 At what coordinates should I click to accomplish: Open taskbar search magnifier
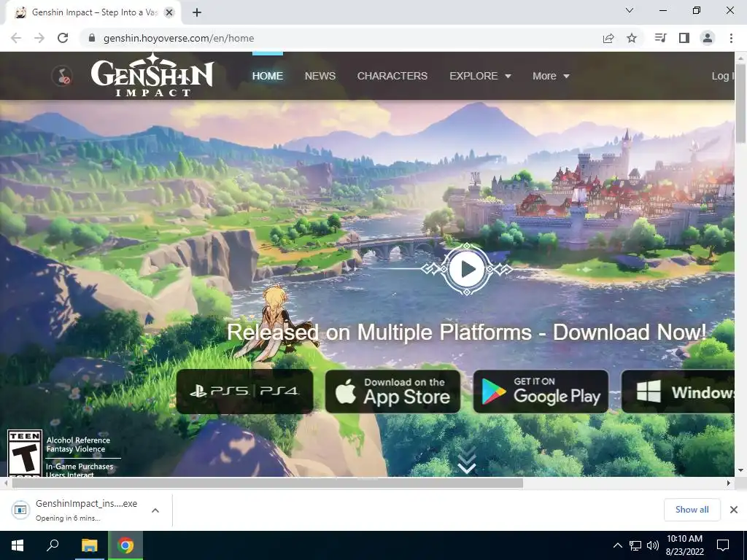click(x=53, y=545)
